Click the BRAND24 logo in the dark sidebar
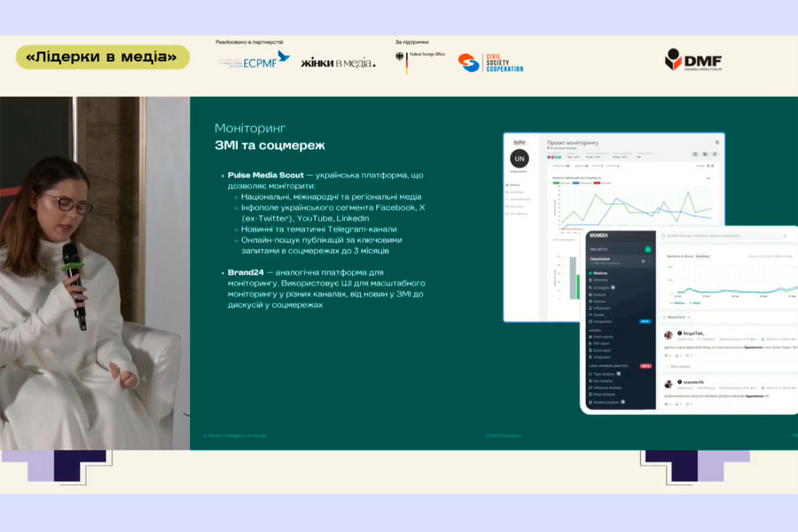 point(598,235)
